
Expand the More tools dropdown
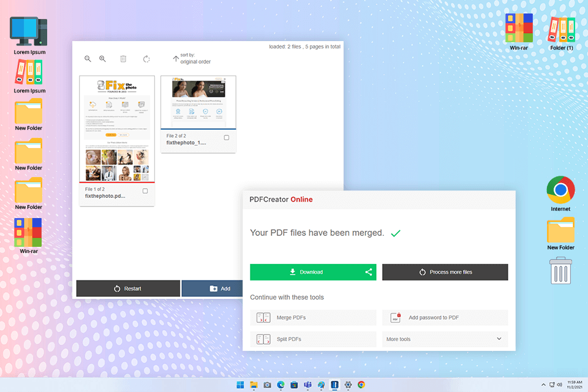coord(445,339)
